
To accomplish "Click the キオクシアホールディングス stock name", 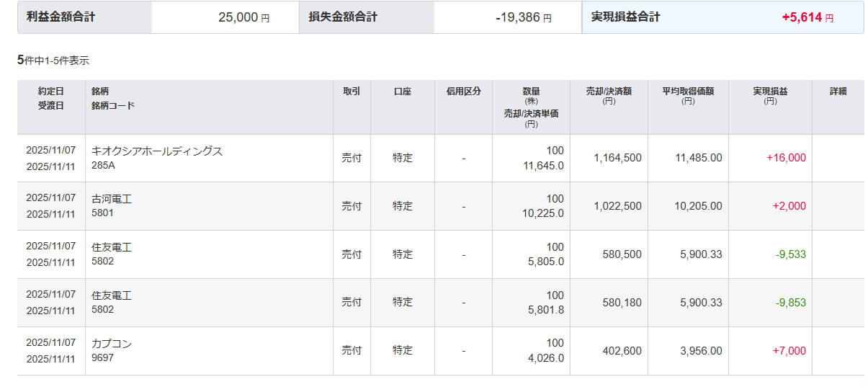I will click(x=157, y=151).
